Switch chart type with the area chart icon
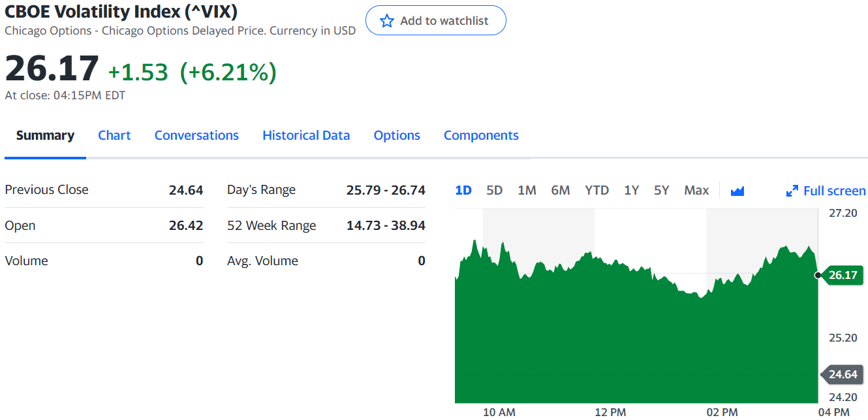Screen dimensions: 868x420 click(737, 191)
